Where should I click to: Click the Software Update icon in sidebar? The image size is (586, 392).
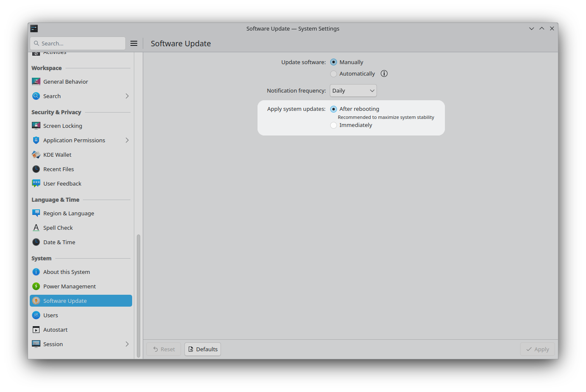[x=36, y=301]
